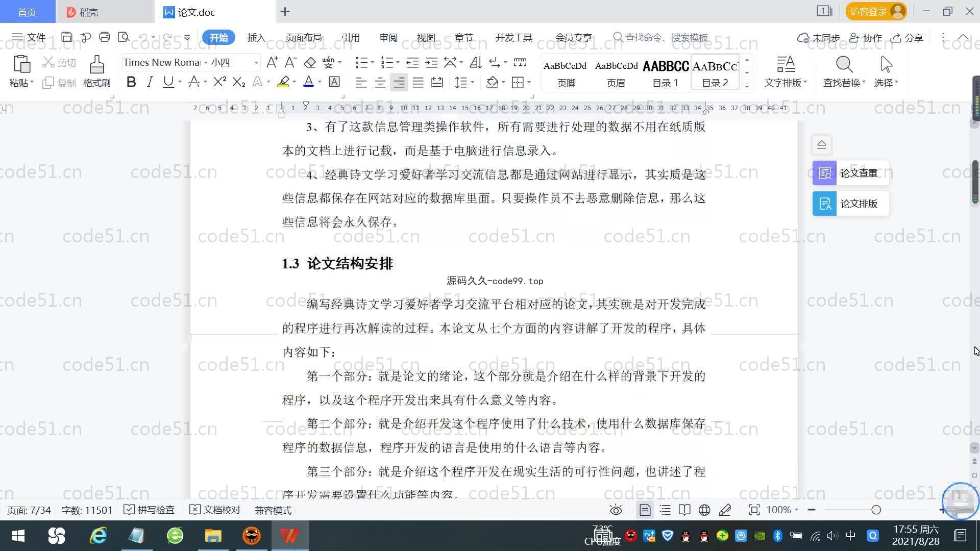Click the 访客登录 login button
The height and width of the screenshot is (551, 980).
click(x=876, y=11)
